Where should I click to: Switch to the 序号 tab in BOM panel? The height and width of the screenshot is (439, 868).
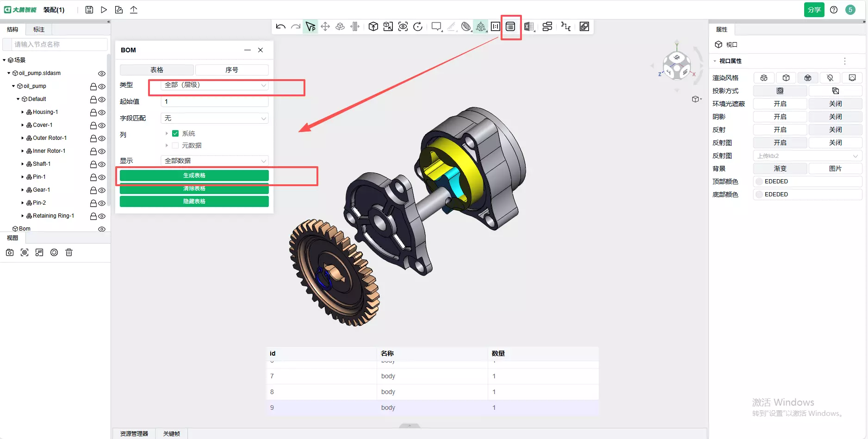[x=232, y=70]
